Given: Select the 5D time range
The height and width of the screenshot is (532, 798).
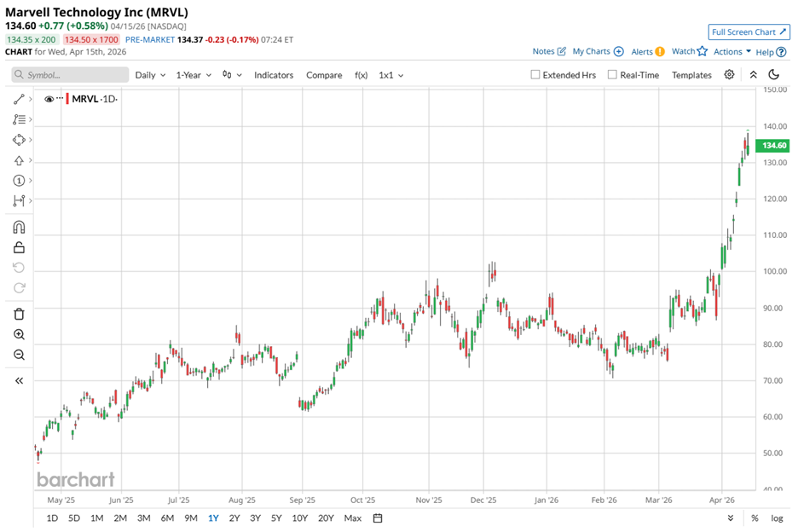Looking at the screenshot, I should pos(74,518).
